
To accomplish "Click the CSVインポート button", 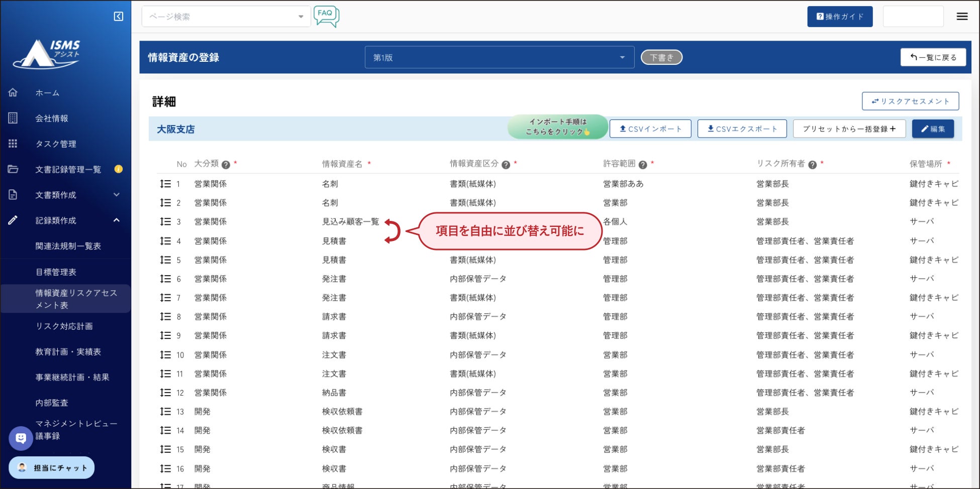I will click(650, 129).
